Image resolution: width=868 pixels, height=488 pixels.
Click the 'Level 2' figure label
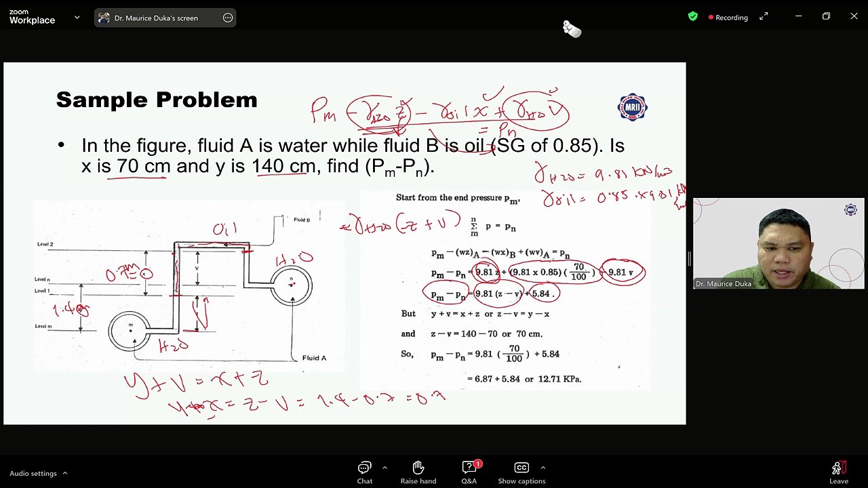[45, 244]
